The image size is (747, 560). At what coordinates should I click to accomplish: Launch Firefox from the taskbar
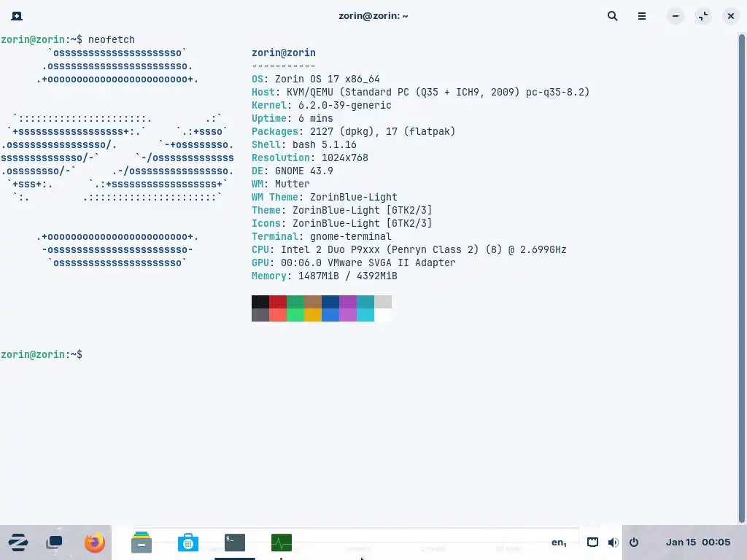tap(94, 542)
